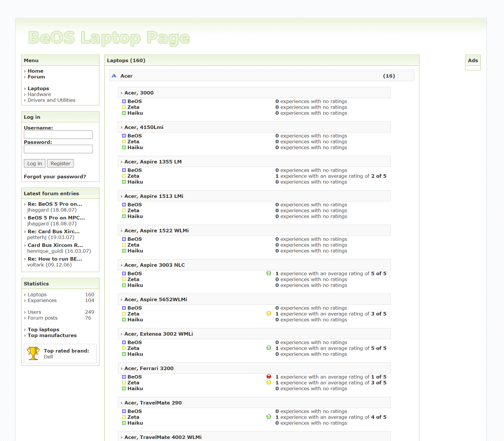Viewport: 504px width, 441px height.
Task: Click the Log in button
Action: coord(34,163)
